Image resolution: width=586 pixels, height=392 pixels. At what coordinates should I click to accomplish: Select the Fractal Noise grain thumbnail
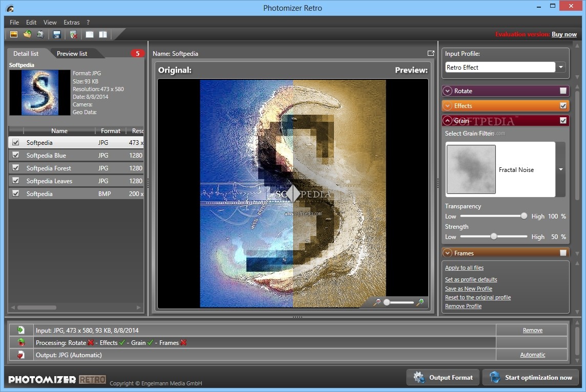point(471,169)
